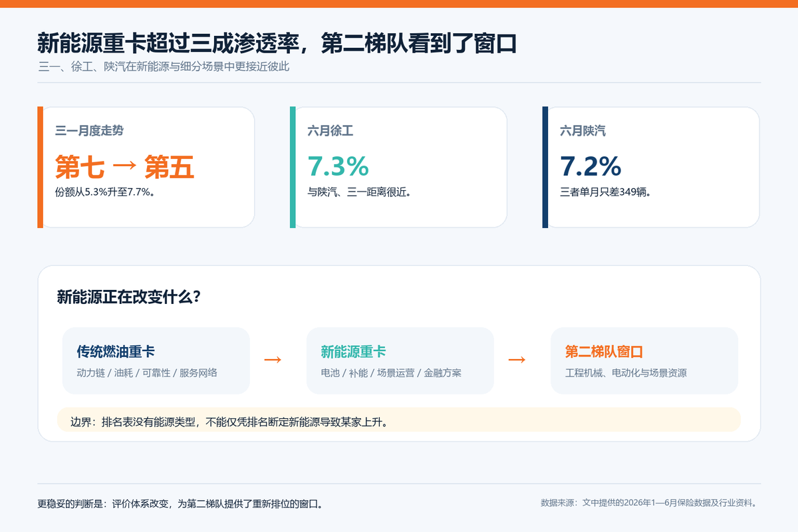Click the note 三者单月只差349辆。
798x532 pixels.
[x=605, y=193]
